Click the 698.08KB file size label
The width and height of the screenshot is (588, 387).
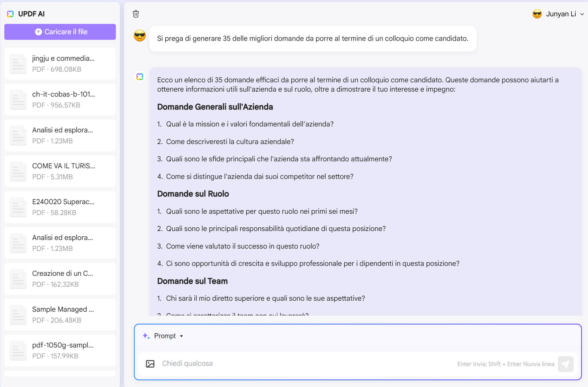coord(66,69)
